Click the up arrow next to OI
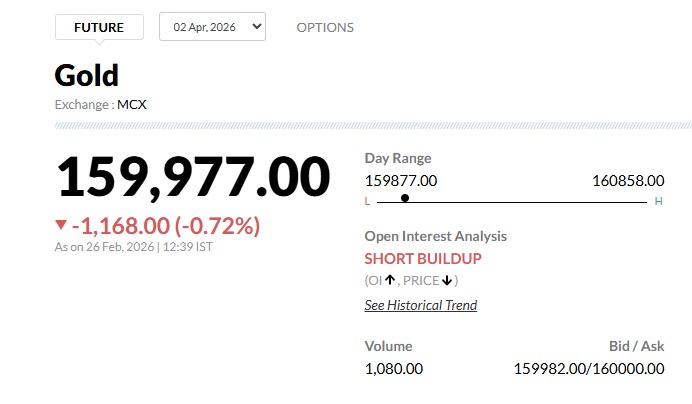 tap(390, 281)
